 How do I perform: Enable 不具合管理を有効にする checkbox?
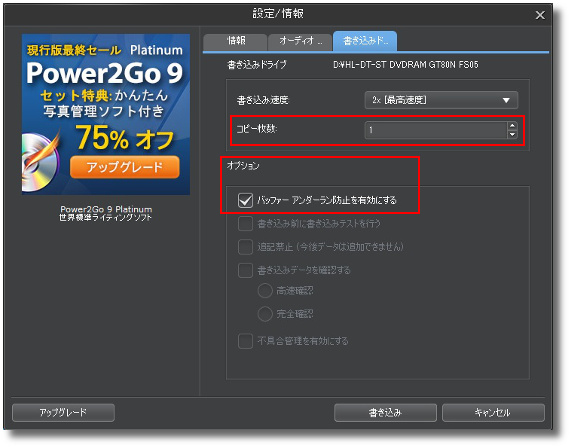tap(245, 341)
